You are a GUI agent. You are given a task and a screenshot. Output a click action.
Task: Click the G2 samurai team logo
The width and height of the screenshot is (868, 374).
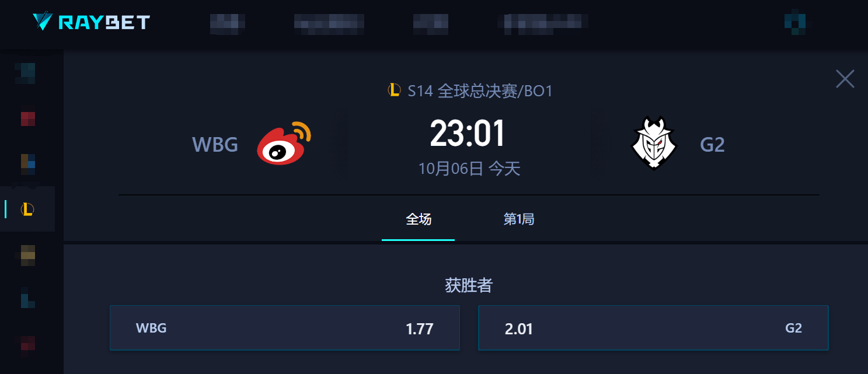pyautogui.click(x=654, y=143)
